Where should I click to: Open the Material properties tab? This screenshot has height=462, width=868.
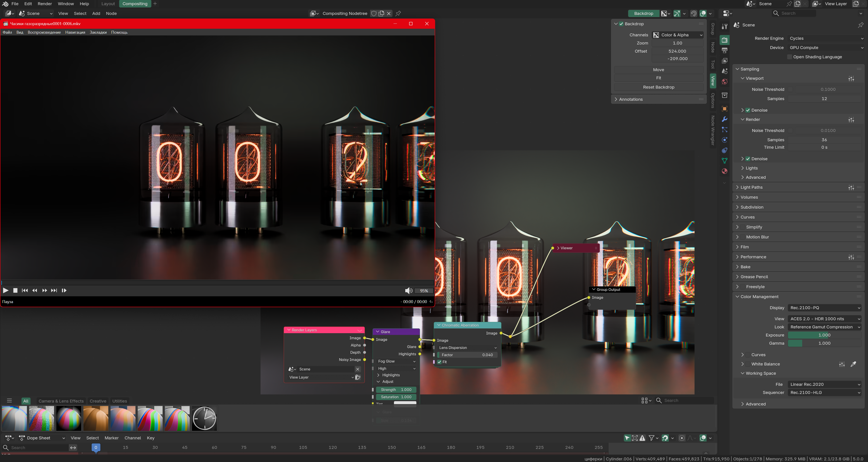[724, 171]
